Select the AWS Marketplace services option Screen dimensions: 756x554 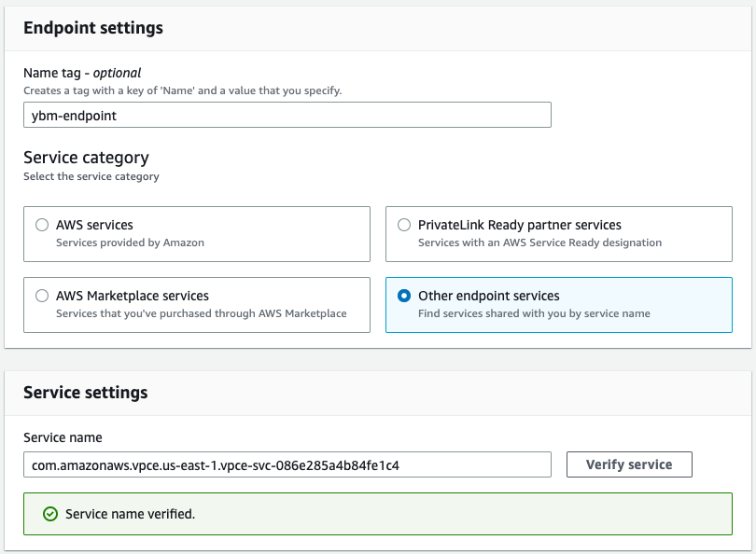[41, 296]
